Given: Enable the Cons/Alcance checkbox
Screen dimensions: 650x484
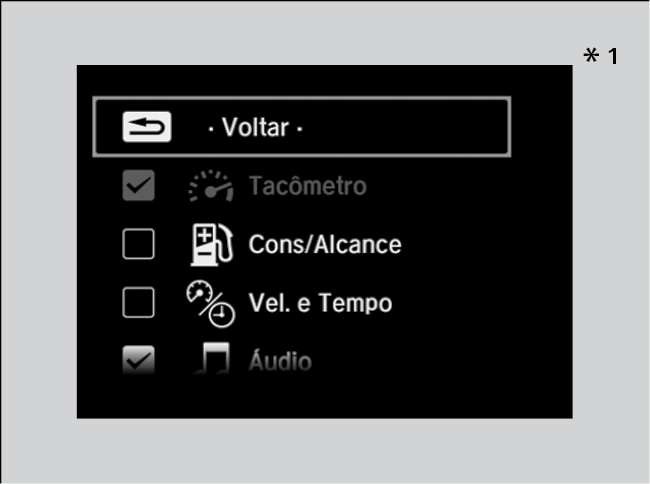Looking at the screenshot, I should 138,244.
